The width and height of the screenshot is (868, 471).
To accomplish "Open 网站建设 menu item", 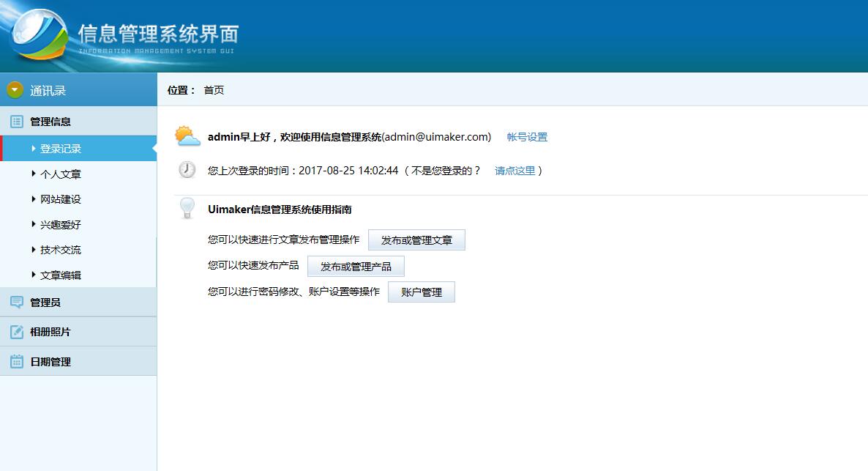I will coord(61,199).
